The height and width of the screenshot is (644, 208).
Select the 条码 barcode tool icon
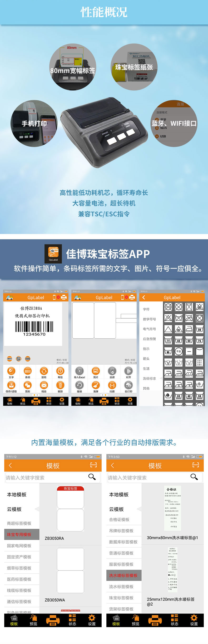[28, 371]
